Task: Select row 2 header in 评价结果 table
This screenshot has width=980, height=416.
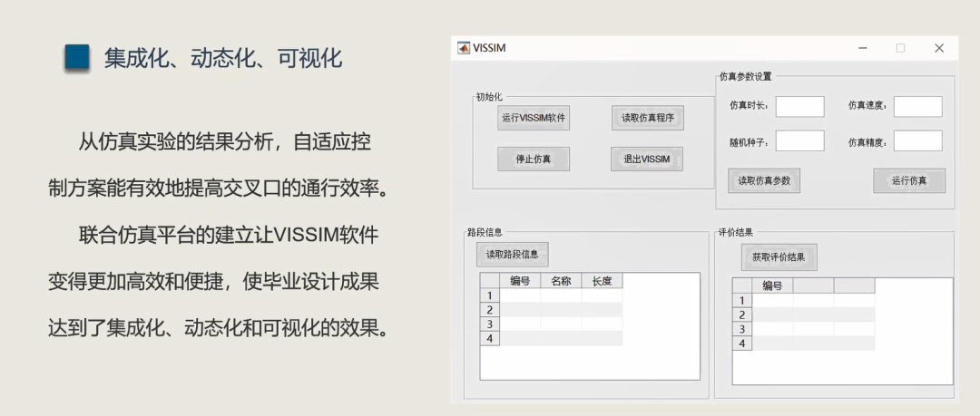Action: pyautogui.click(x=742, y=314)
